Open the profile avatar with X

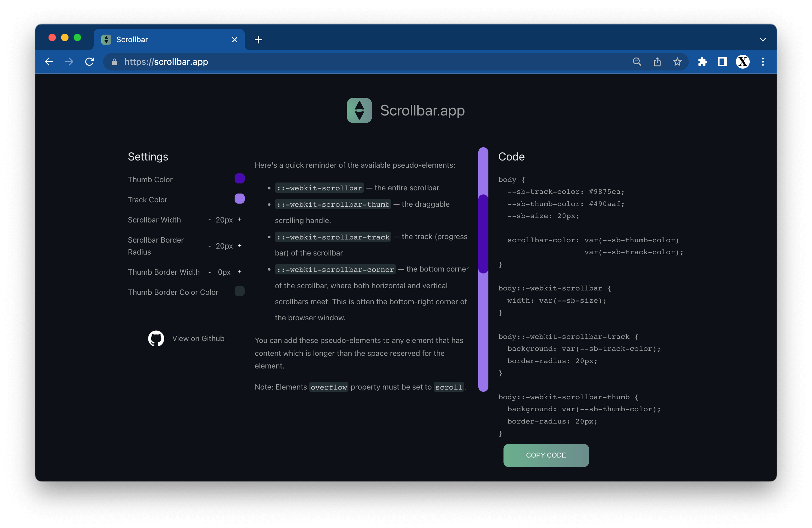click(742, 62)
